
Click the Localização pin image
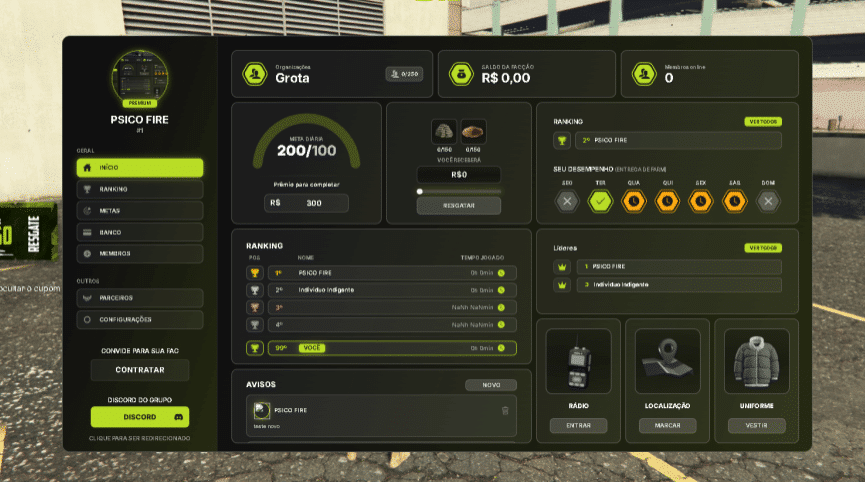coord(667,362)
